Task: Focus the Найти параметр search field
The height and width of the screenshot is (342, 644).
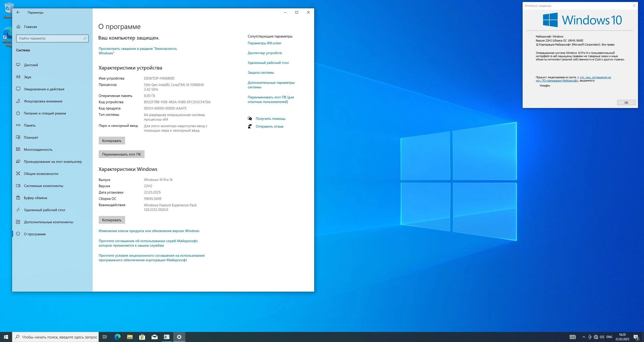Action: point(52,38)
